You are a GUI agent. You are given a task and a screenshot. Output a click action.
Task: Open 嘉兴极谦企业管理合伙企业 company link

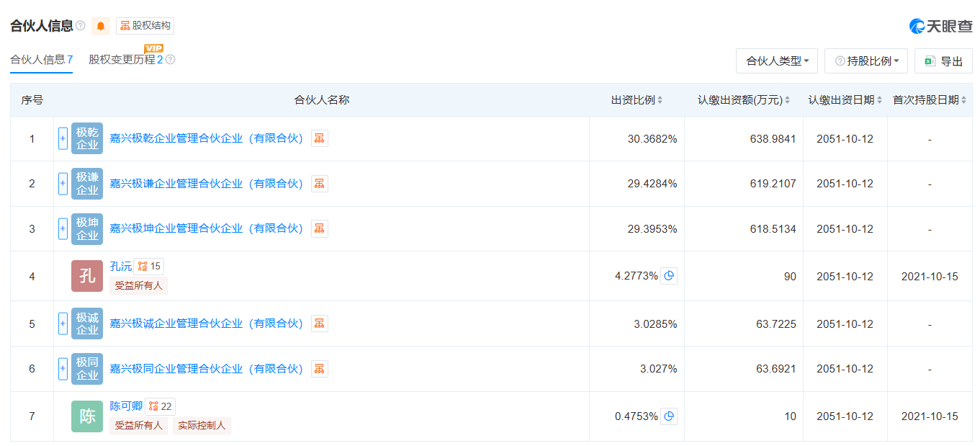point(207,184)
